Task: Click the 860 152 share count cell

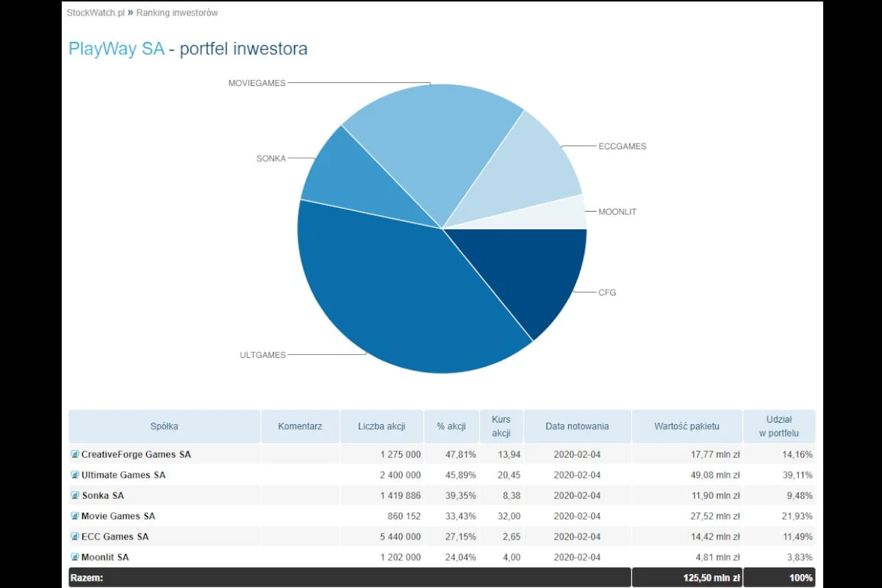Action: (x=381, y=516)
